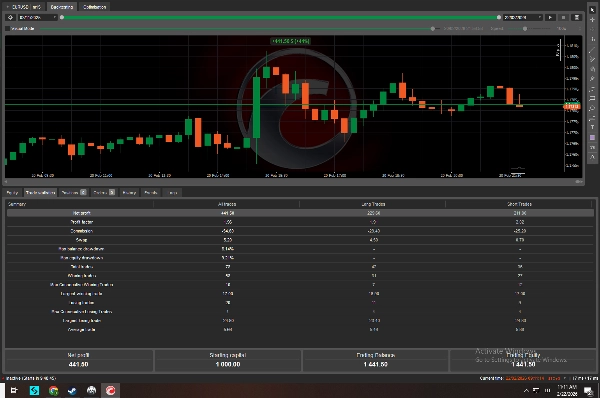Viewport: 600px width, 398px height.
Task: Click the horizontal scrollbar below the chart
Action: (294, 181)
